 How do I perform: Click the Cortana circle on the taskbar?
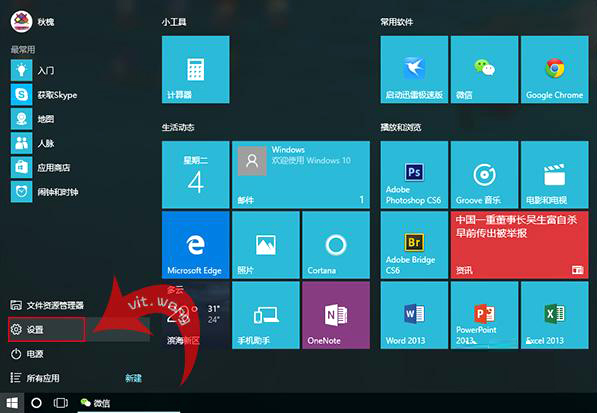(x=36, y=403)
